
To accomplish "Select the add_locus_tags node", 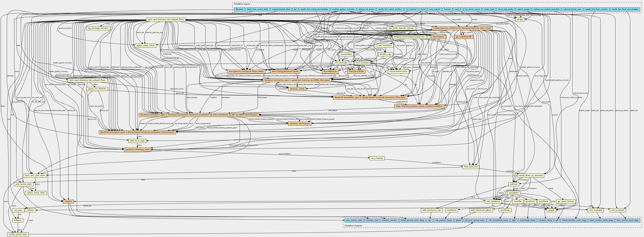I will (137, 141).
